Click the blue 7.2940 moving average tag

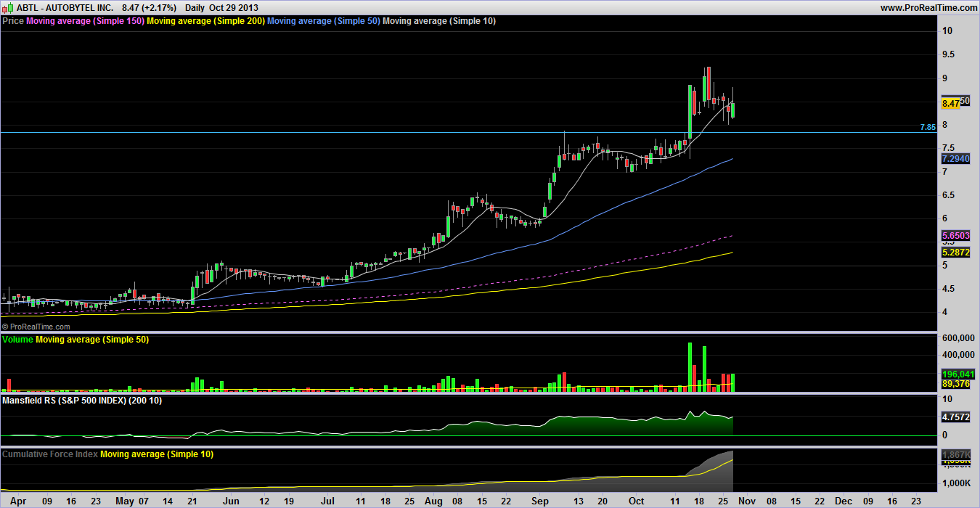click(955, 158)
